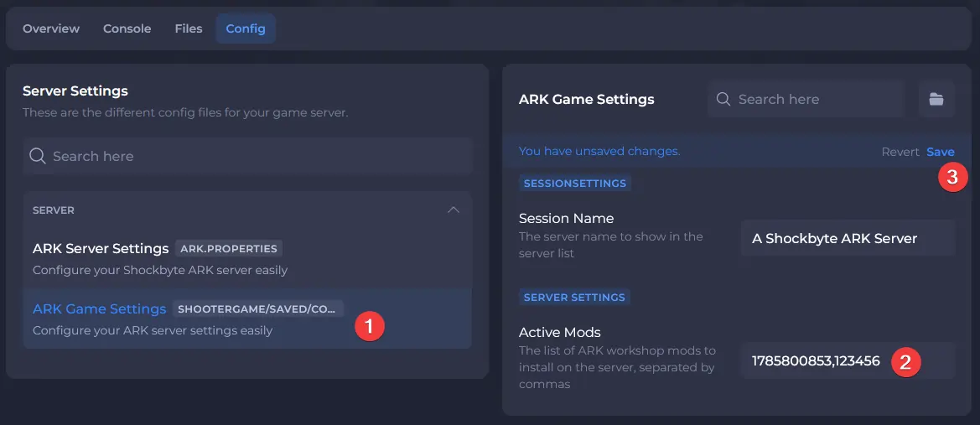Click the SESSIONSETTINGS section tag
Viewport: 980px width, 425px height.
[x=575, y=183]
